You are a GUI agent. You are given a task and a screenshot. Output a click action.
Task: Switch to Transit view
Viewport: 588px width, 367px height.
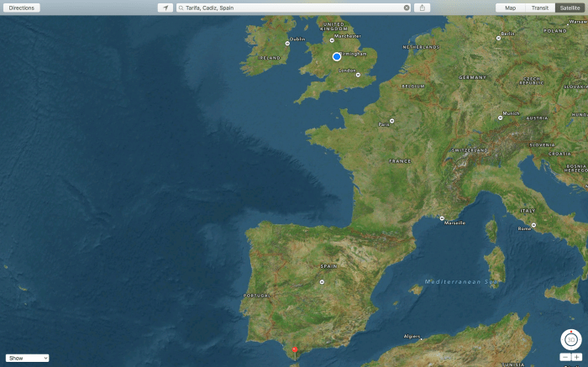coord(540,8)
